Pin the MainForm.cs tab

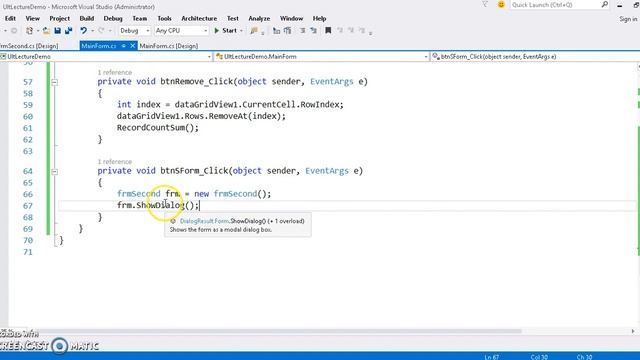pyautogui.click(x=123, y=46)
